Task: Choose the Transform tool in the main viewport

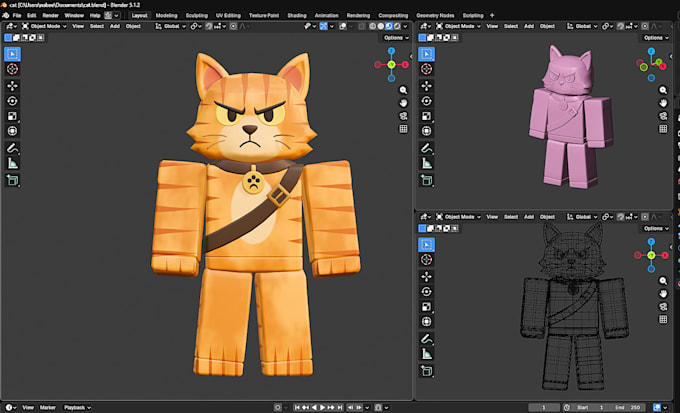Action: [12, 131]
